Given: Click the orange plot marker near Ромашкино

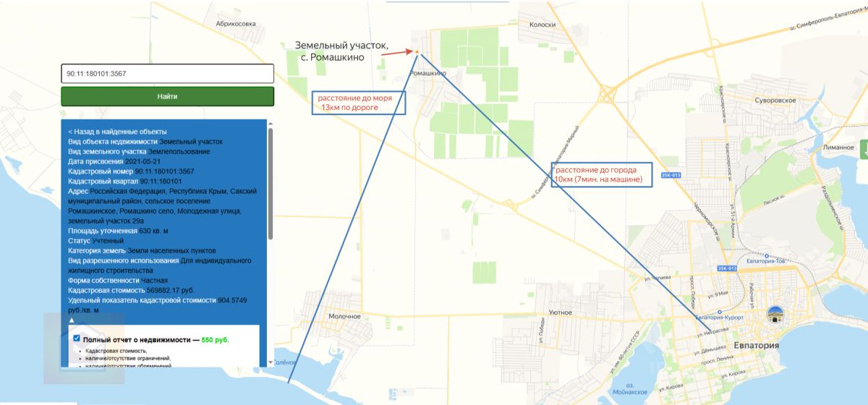Looking at the screenshot, I should point(417,51).
